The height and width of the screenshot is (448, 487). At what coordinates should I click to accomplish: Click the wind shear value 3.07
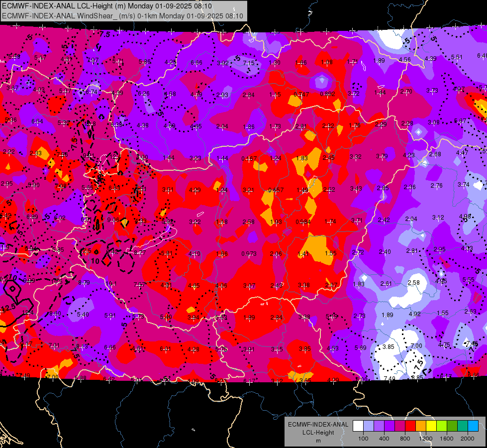click(249, 285)
